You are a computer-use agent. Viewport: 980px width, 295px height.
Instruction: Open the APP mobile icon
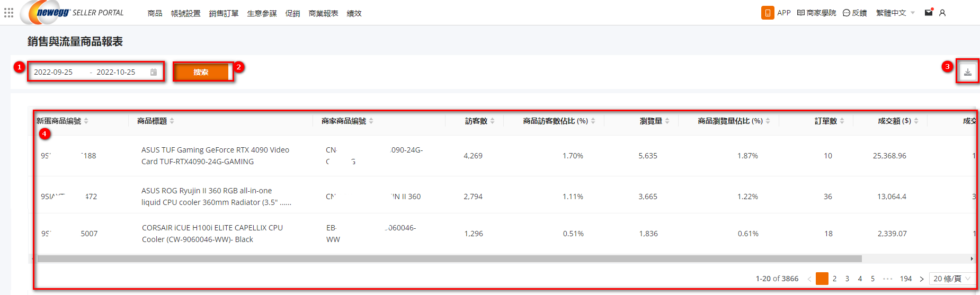767,13
